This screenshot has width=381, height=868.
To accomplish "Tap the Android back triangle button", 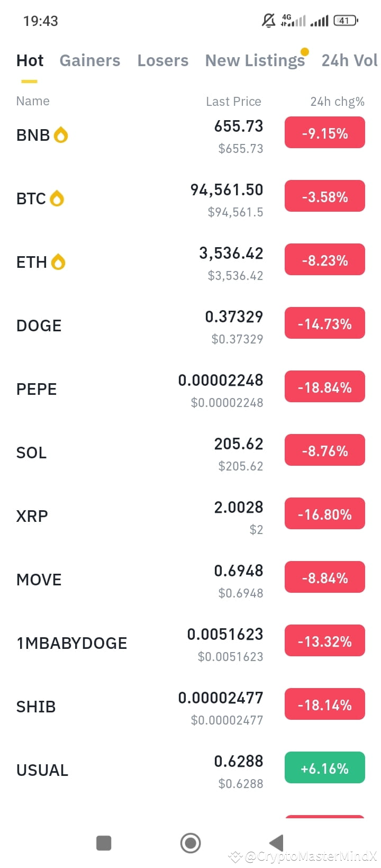I will [277, 843].
